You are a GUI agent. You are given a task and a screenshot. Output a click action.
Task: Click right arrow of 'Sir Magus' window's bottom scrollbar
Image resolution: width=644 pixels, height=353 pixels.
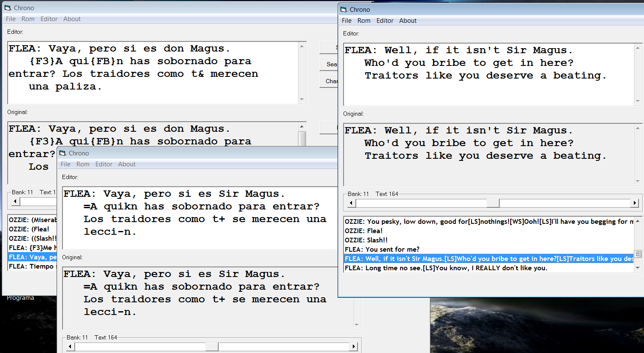coord(354,347)
